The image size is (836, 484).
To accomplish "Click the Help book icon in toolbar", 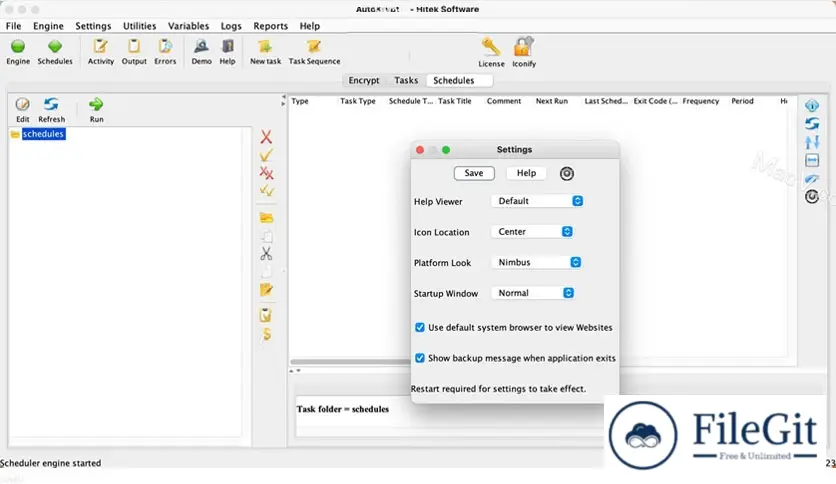I will [x=227, y=47].
